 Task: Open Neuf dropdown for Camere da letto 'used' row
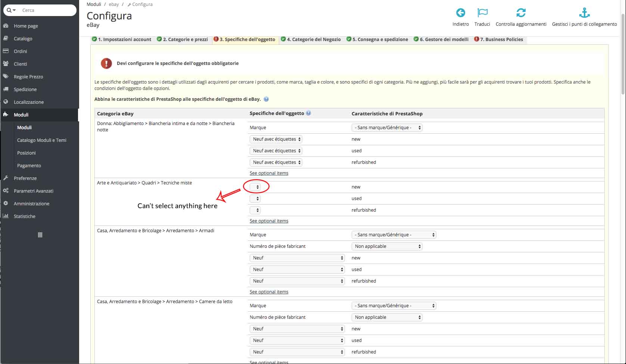coord(297,340)
